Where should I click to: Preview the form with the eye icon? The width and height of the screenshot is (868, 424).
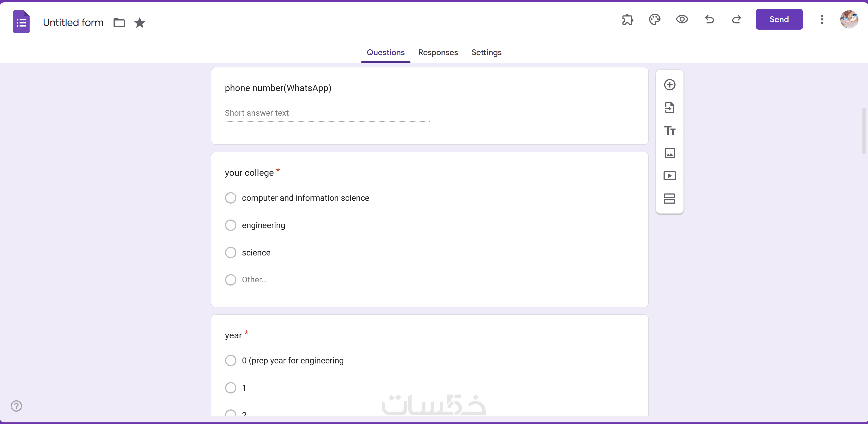coord(682,20)
